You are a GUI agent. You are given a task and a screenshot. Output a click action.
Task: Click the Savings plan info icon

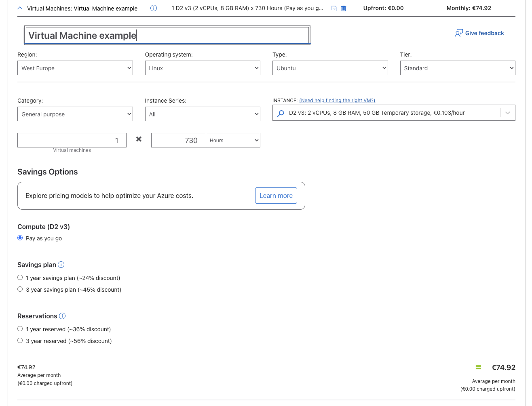61,265
